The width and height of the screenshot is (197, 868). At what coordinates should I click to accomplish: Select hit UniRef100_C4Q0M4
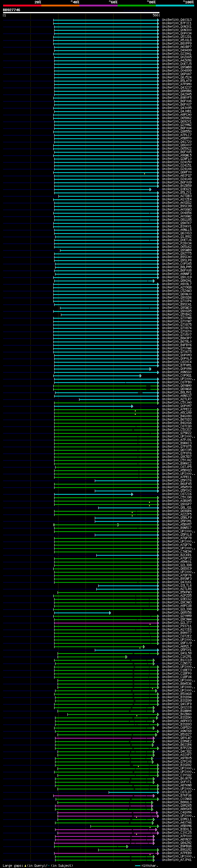(x=177, y=812)
